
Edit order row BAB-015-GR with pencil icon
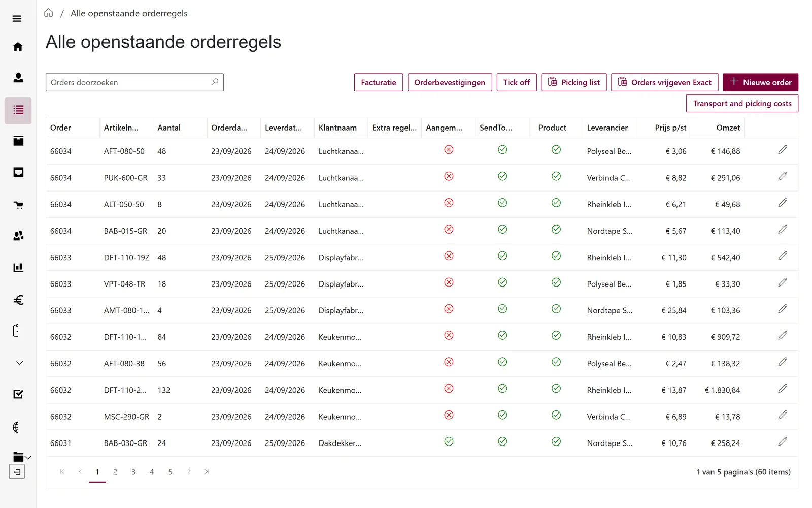pos(783,229)
